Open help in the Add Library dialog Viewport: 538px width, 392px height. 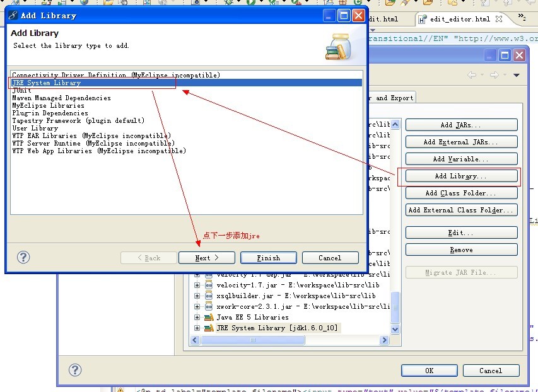(x=23, y=257)
